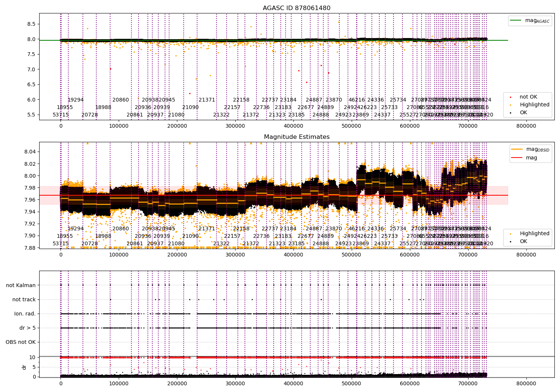
Task: Click the orange mag OBSID legend line sample
Action: click(x=517, y=149)
